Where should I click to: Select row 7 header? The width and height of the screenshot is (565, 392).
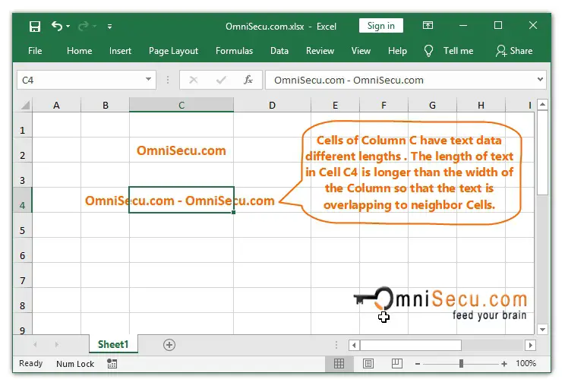pyautogui.click(x=22, y=275)
